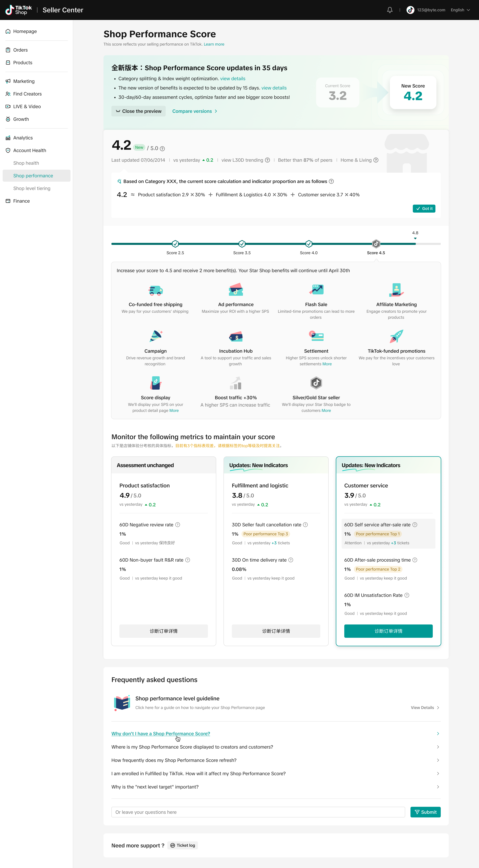Viewport: 479px width, 868px height.
Task: Click info icon for 60D Negative review rate
Action: [x=178, y=525]
